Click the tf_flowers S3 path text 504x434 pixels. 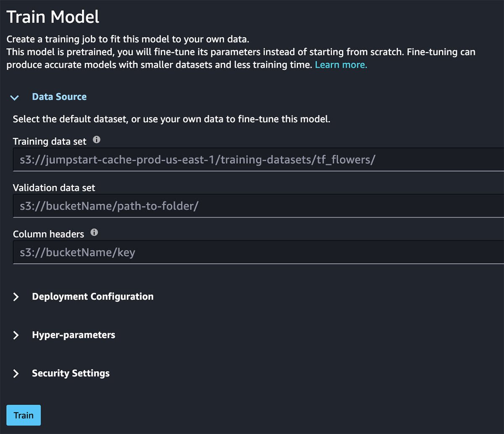[x=197, y=159]
